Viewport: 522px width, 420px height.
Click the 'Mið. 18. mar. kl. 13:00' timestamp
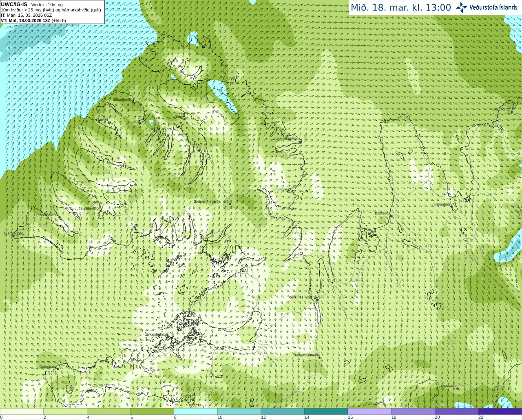point(401,8)
